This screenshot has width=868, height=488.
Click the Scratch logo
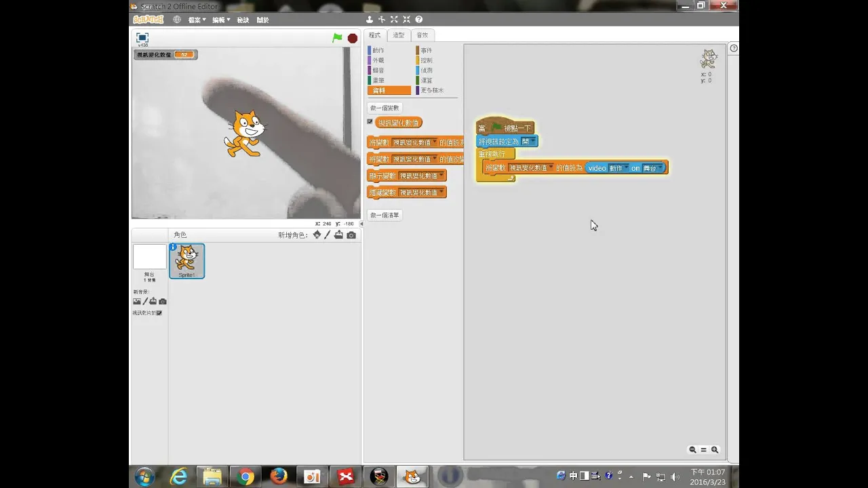[x=148, y=20]
